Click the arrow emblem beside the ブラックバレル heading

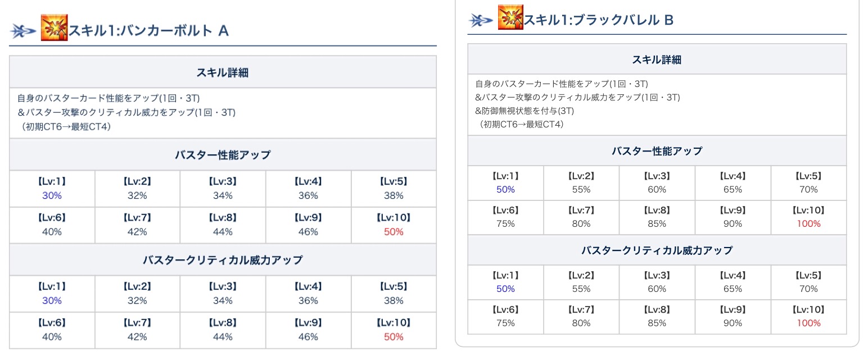point(480,21)
